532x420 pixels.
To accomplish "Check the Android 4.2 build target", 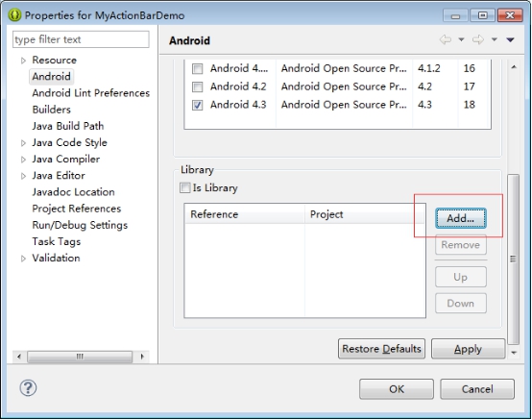I will [198, 86].
